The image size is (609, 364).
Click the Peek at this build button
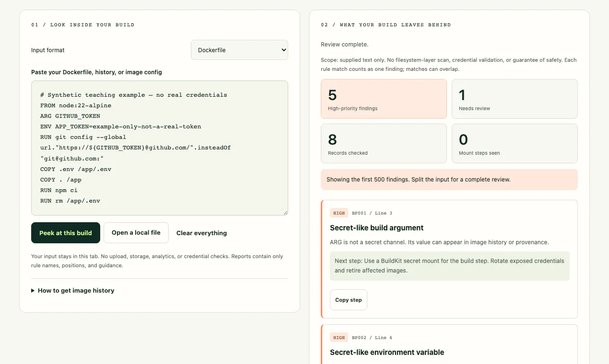pos(66,233)
